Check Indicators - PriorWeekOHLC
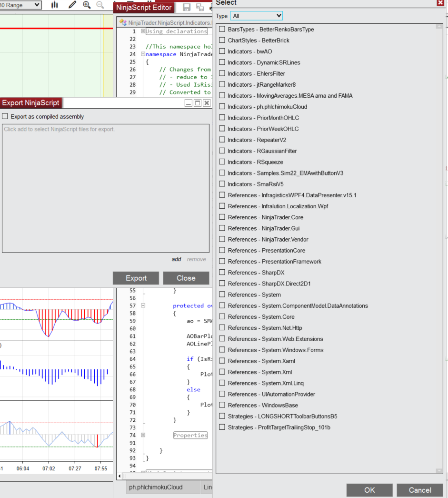The width and height of the screenshot is (448, 498). pos(222,129)
